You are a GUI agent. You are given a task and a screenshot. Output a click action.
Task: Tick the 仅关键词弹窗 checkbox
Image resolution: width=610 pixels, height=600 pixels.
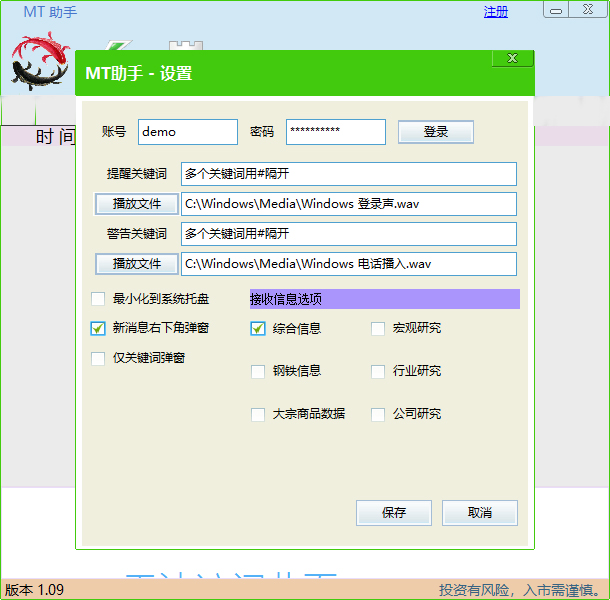pyautogui.click(x=98, y=358)
